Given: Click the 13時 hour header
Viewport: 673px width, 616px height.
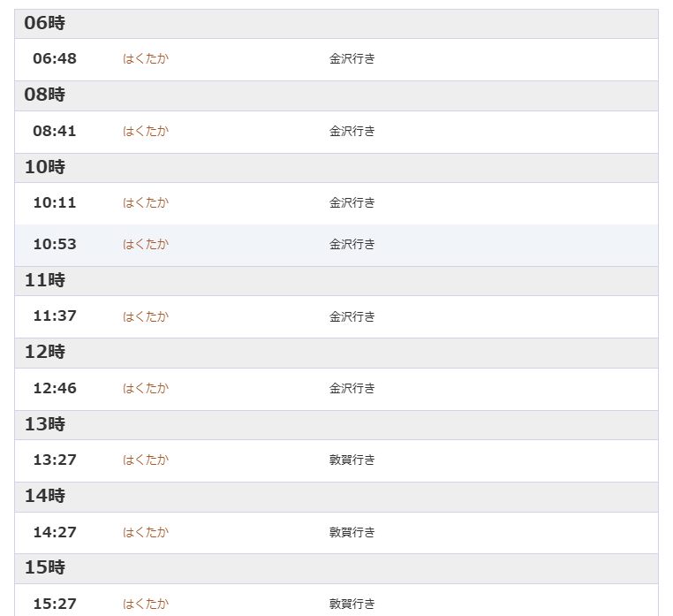Looking at the screenshot, I should pos(45,425).
